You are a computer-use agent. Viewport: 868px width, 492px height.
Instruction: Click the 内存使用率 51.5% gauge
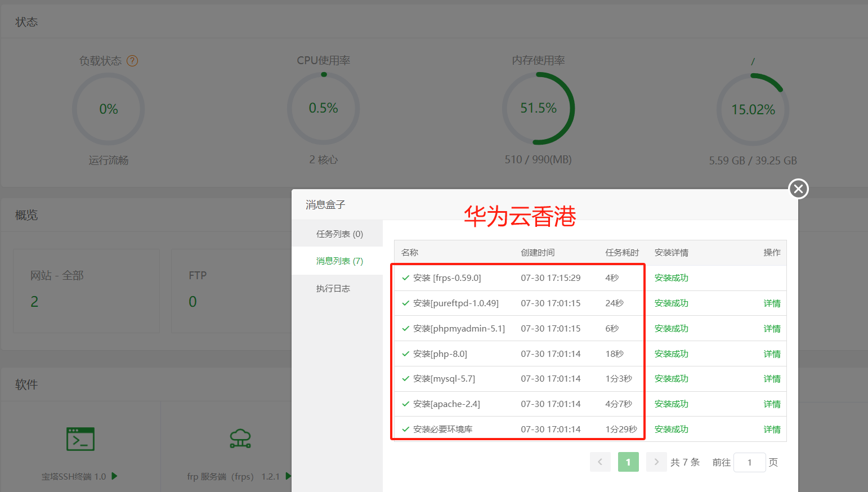[538, 108]
